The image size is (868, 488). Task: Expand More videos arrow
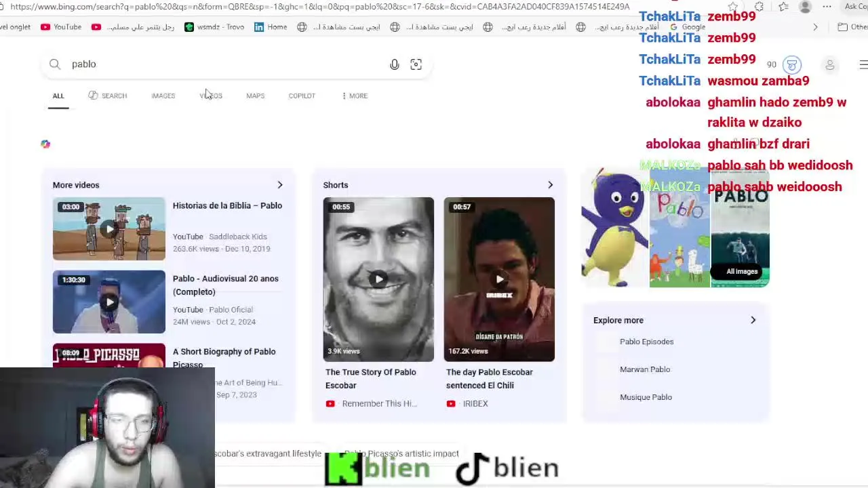pyautogui.click(x=279, y=185)
